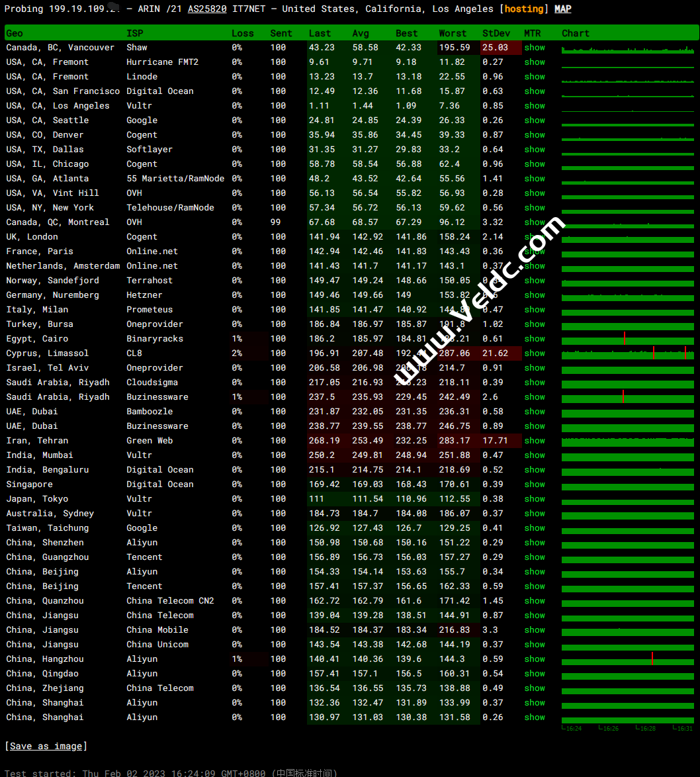Show MTR for Atlanta RamNode row
This screenshot has height=777, width=700.
pos(535,179)
